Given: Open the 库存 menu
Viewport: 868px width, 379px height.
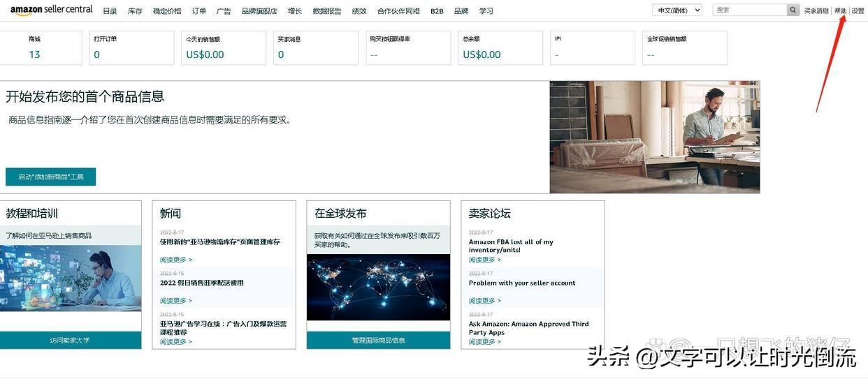Looking at the screenshot, I should [x=135, y=11].
